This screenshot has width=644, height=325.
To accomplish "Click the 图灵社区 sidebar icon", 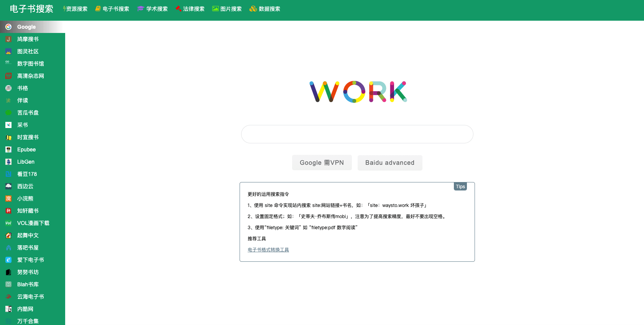I will coord(8,51).
